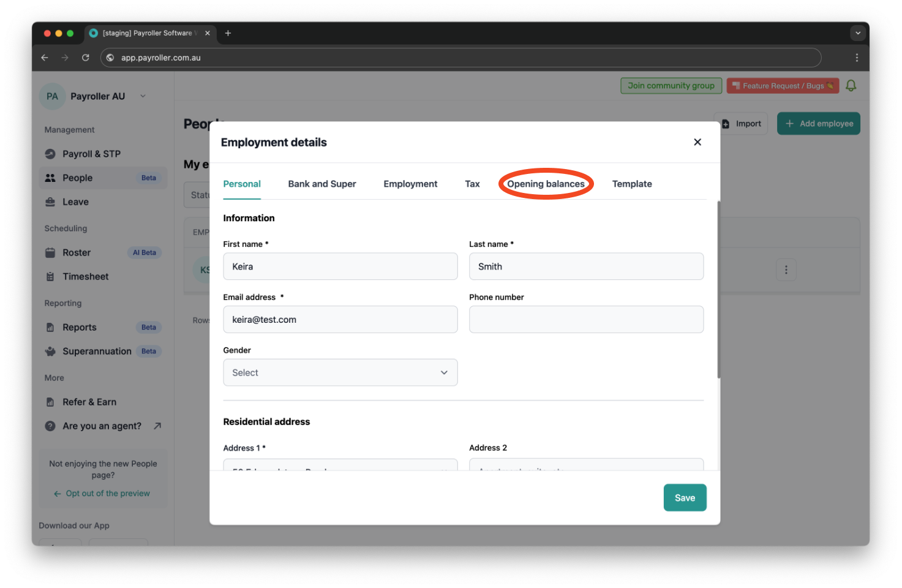Expand the Gender select dropdown
The height and width of the screenshot is (588, 902).
pyautogui.click(x=443, y=372)
